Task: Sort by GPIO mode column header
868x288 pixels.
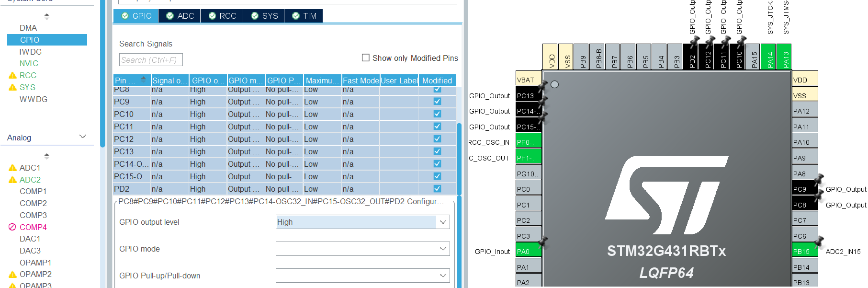Action: (x=246, y=81)
